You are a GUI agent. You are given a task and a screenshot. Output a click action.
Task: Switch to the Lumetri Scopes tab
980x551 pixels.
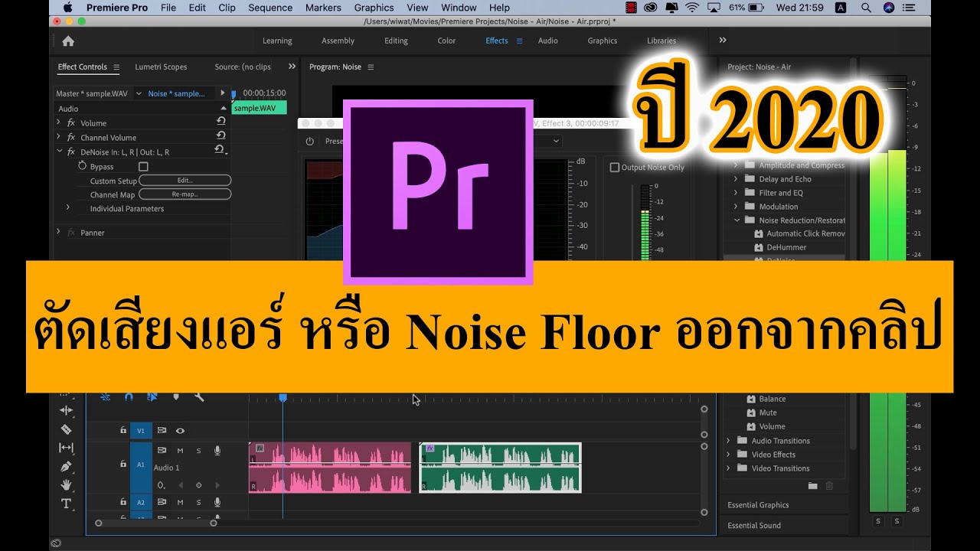[x=161, y=67]
